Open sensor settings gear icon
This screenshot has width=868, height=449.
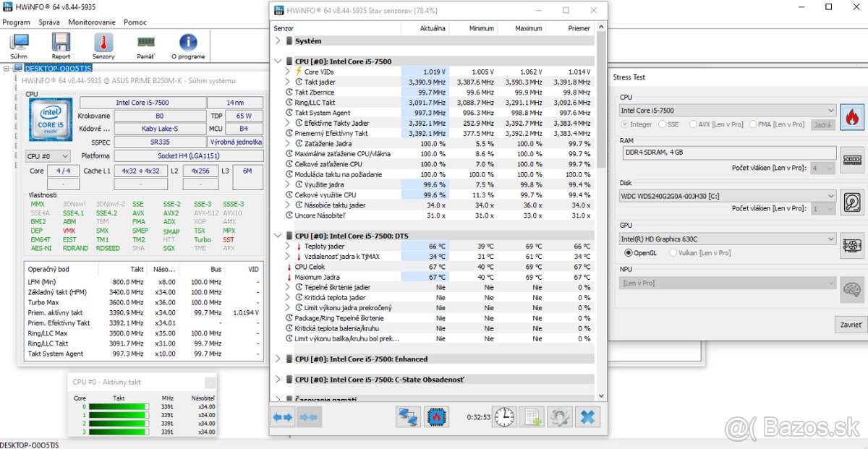pos(559,416)
